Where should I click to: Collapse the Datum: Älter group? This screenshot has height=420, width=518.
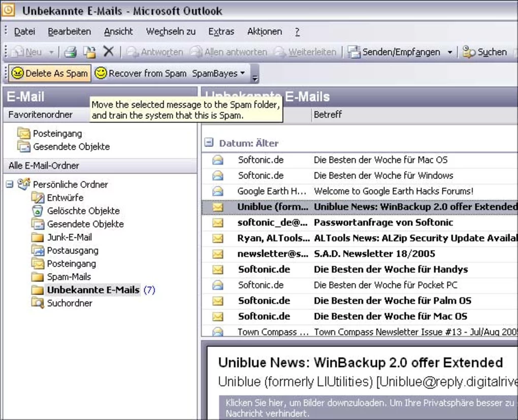click(x=209, y=143)
